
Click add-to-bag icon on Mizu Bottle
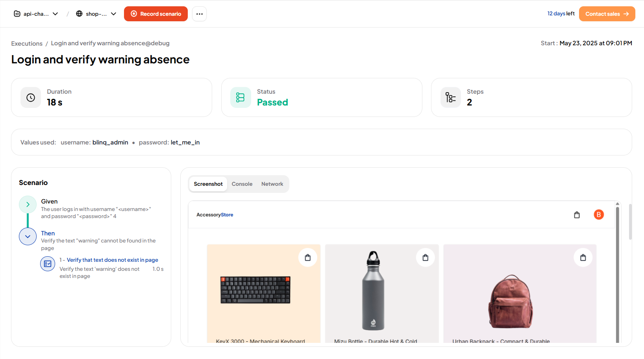coord(426,257)
